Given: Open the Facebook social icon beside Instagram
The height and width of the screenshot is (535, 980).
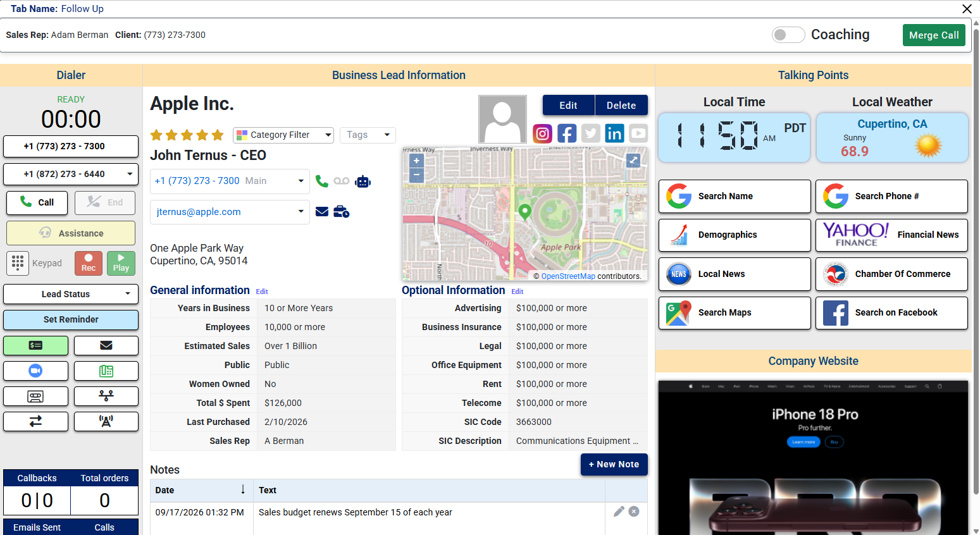Looking at the screenshot, I should click(566, 133).
